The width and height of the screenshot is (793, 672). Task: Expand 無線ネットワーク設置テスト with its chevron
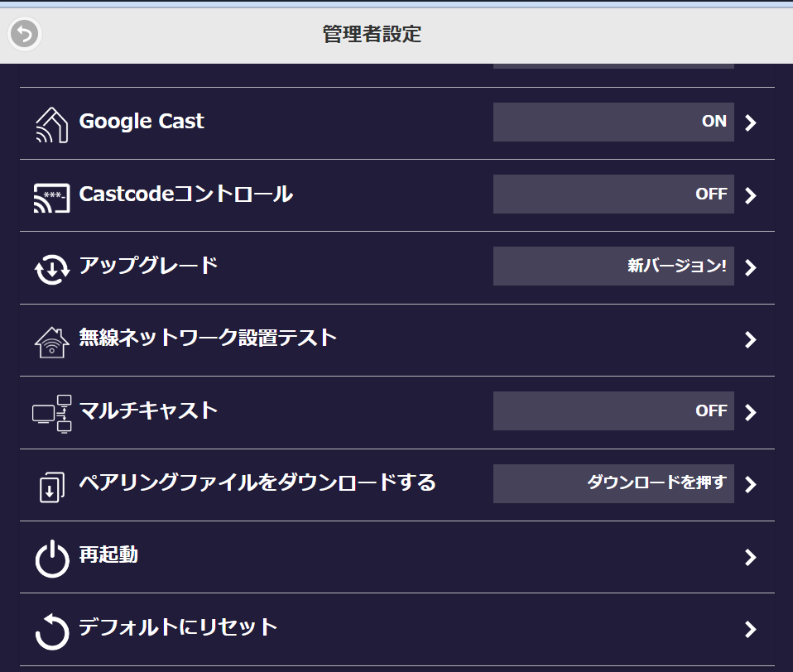pos(750,340)
